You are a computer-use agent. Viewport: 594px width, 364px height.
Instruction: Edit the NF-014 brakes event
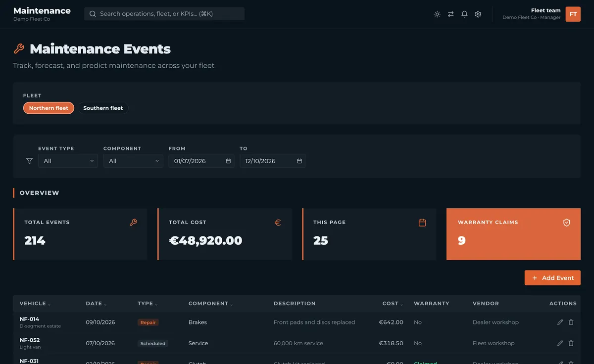click(560, 322)
